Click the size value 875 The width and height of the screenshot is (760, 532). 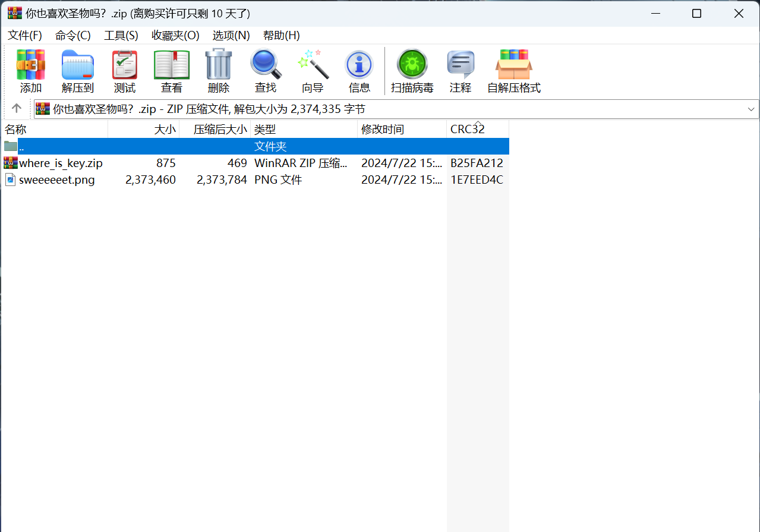166,163
